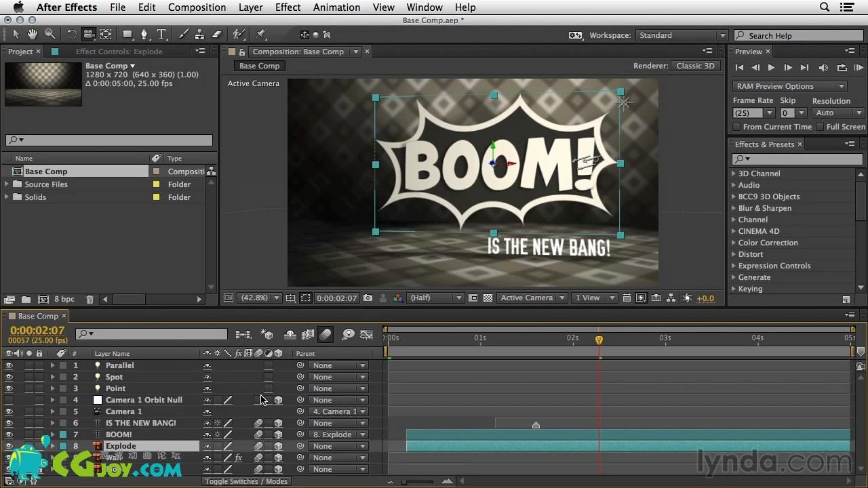Image resolution: width=868 pixels, height=488 pixels.
Task: Open the Effect menu
Action: pyautogui.click(x=288, y=7)
